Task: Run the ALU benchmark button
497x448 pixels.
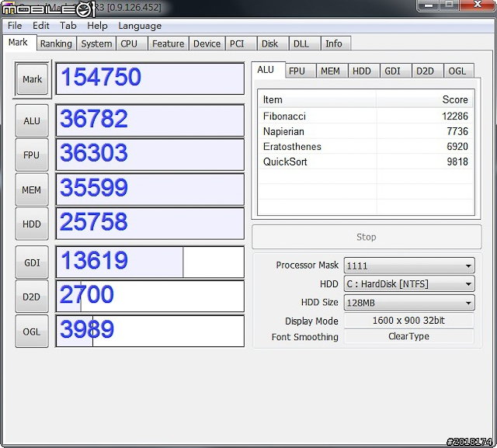Action: point(32,121)
